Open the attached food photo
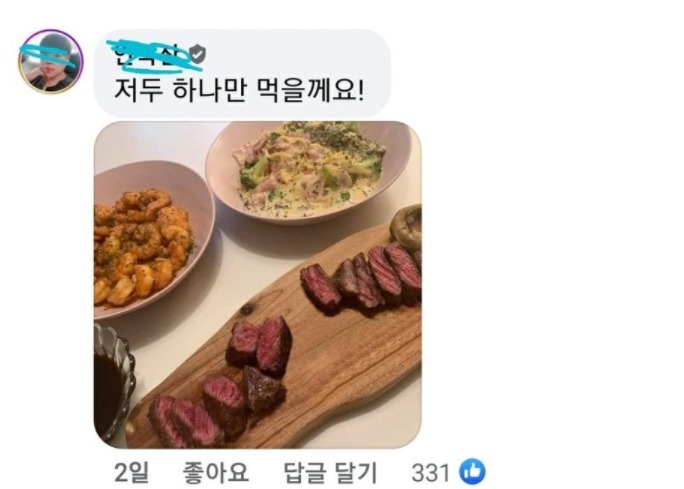Image resolution: width=684 pixels, height=489 pixels. coord(258,284)
